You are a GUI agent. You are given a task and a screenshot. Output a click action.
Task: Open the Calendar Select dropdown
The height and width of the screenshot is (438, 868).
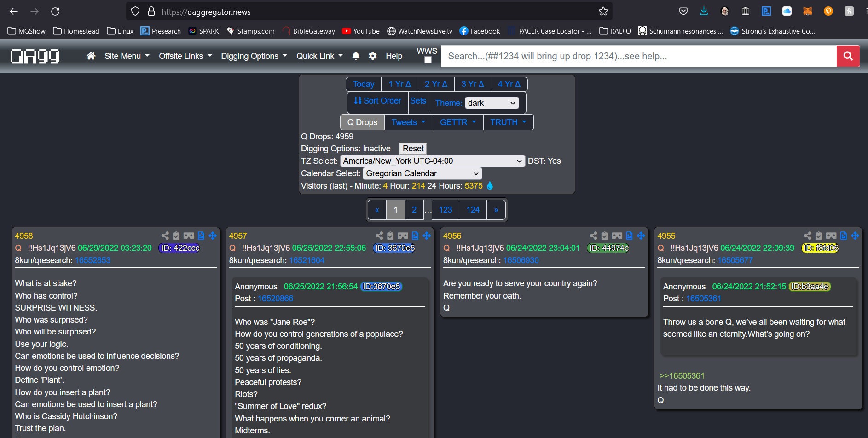click(x=422, y=173)
